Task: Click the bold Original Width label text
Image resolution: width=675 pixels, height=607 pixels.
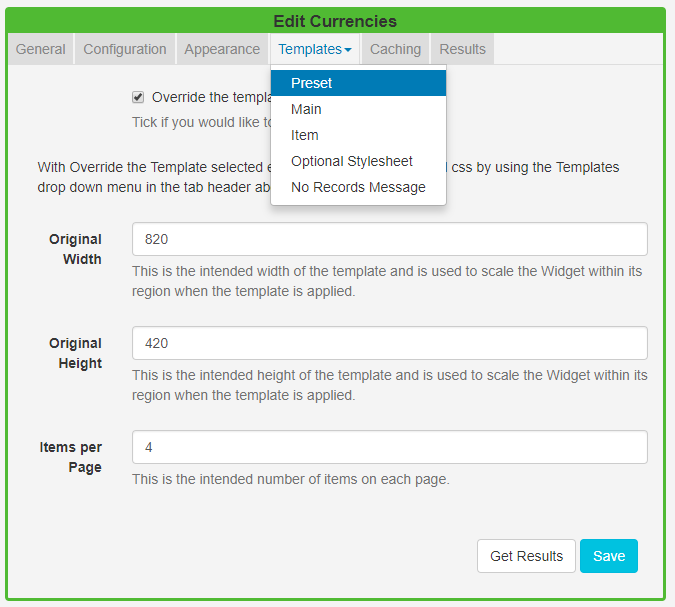Action: [x=76, y=249]
